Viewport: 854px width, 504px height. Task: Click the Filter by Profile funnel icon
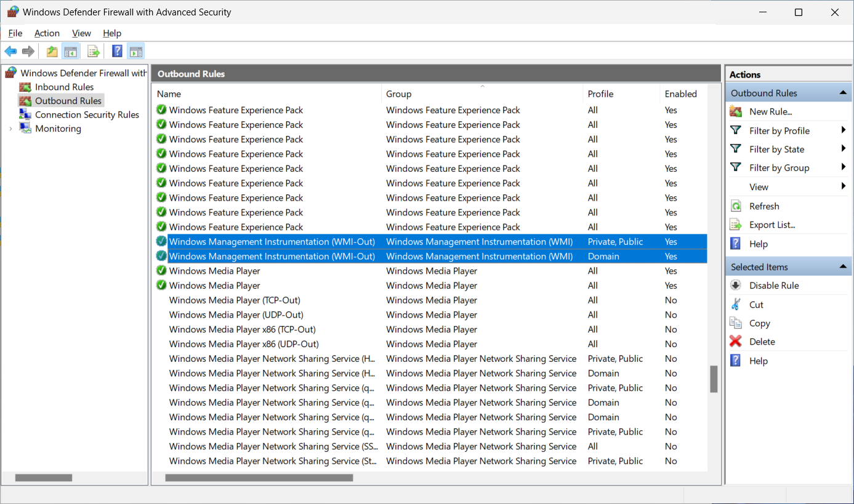[736, 130]
